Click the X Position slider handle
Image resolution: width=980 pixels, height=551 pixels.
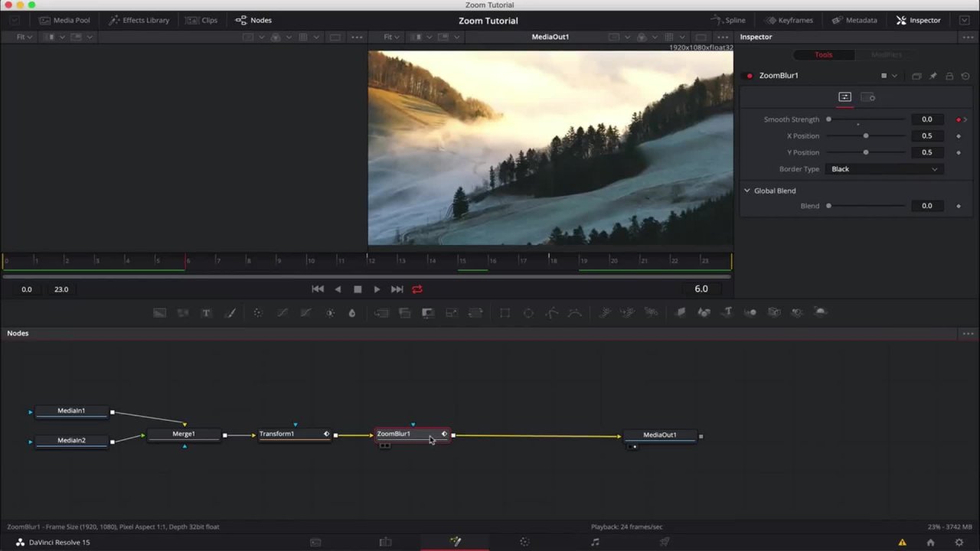click(x=866, y=136)
